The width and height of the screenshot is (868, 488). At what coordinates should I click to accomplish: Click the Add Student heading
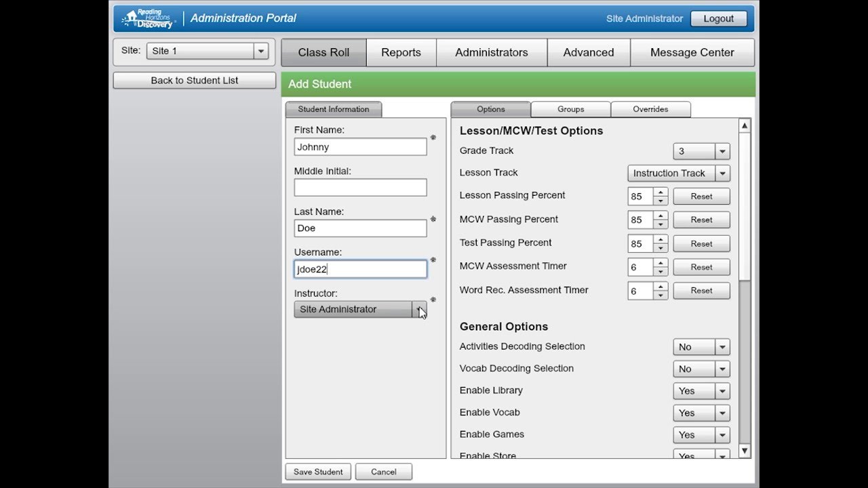(x=319, y=84)
